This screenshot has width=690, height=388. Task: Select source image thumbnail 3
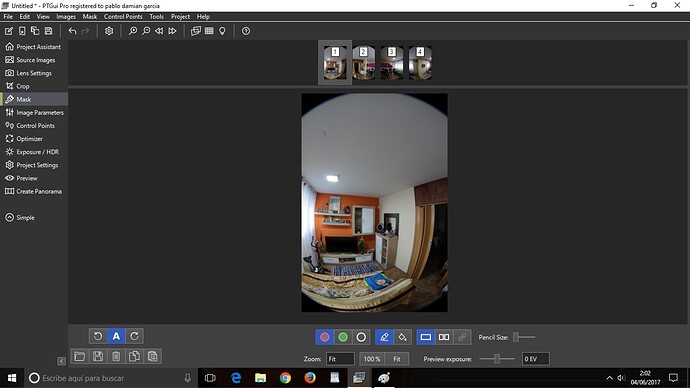pos(392,63)
